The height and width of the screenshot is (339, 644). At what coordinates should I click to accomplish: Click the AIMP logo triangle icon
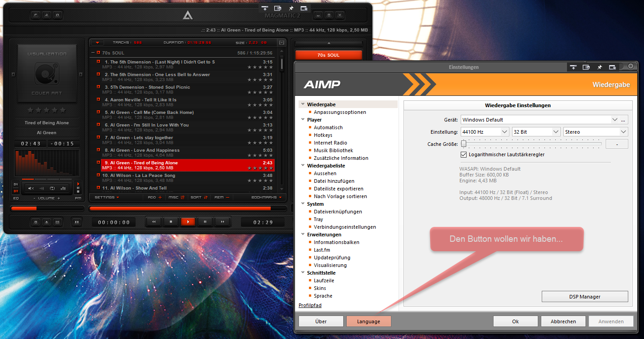tap(188, 16)
